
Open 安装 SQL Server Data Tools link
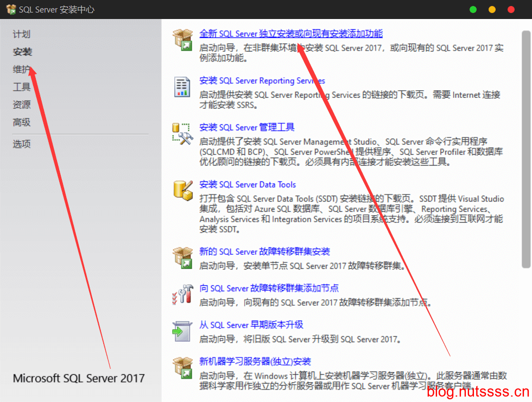coord(248,184)
